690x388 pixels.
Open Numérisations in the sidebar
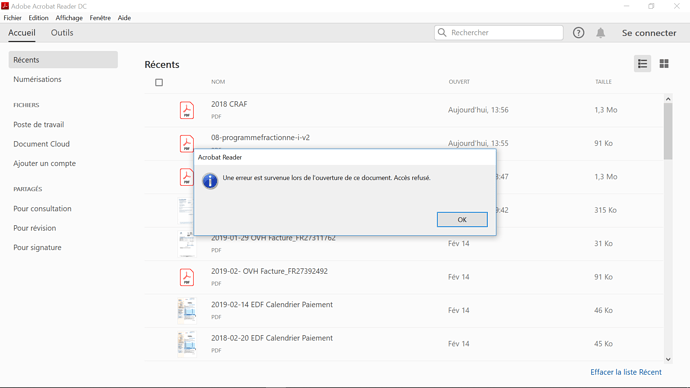[x=37, y=79]
